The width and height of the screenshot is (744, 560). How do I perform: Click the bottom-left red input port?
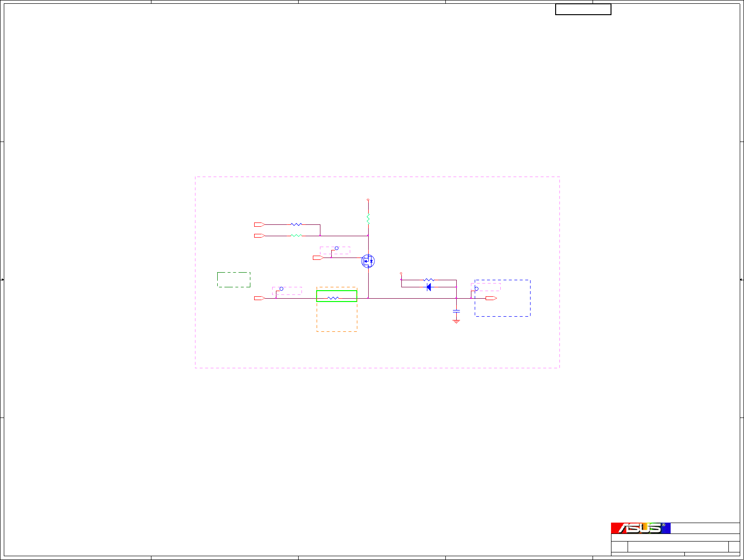[259, 298]
